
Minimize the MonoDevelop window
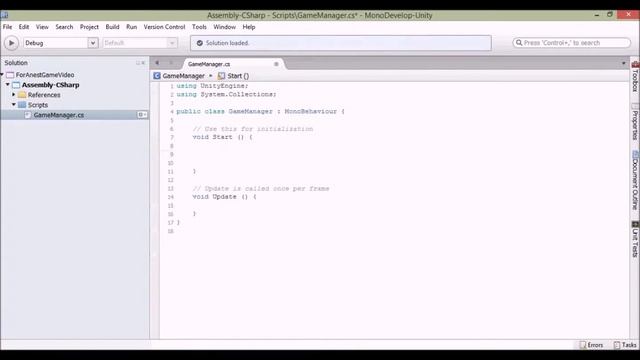click(x=597, y=15)
